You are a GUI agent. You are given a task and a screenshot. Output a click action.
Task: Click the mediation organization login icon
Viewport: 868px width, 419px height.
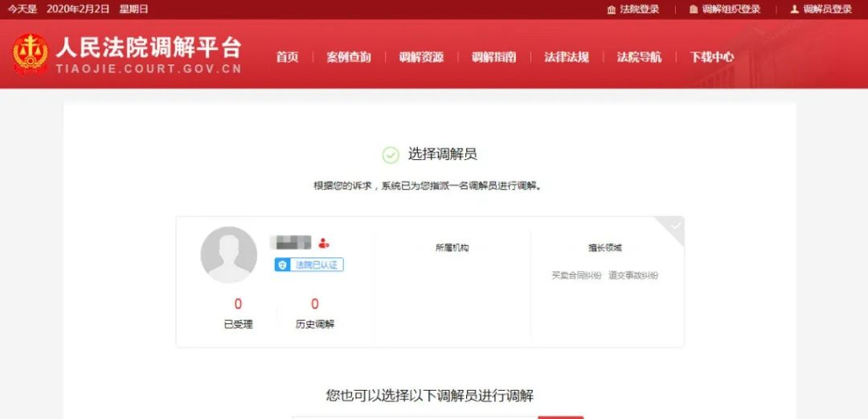(693, 10)
